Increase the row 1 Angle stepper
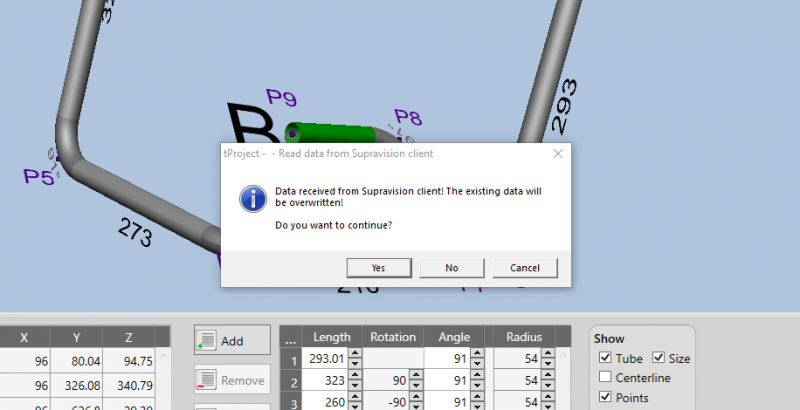 click(x=478, y=353)
